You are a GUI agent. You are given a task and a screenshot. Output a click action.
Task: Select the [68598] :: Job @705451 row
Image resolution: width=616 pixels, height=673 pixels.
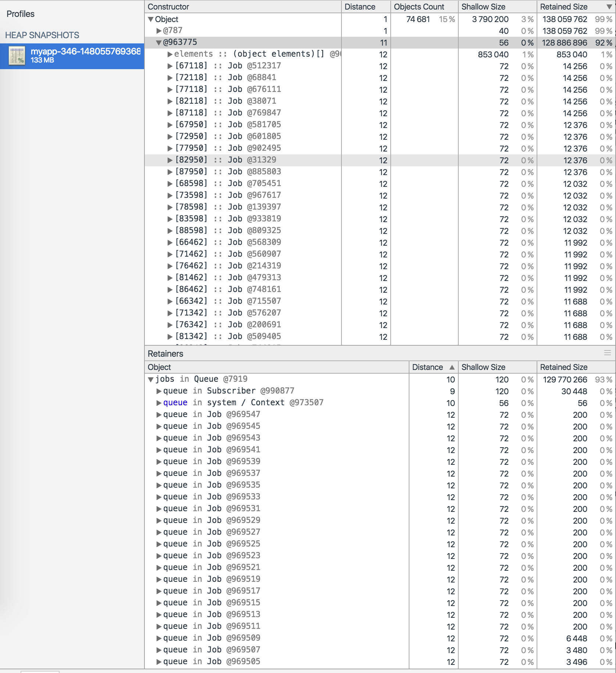pyautogui.click(x=380, y=184)
